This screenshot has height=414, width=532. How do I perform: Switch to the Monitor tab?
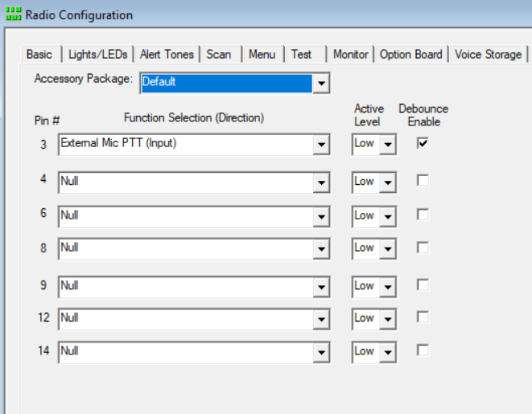coord(350,55)
